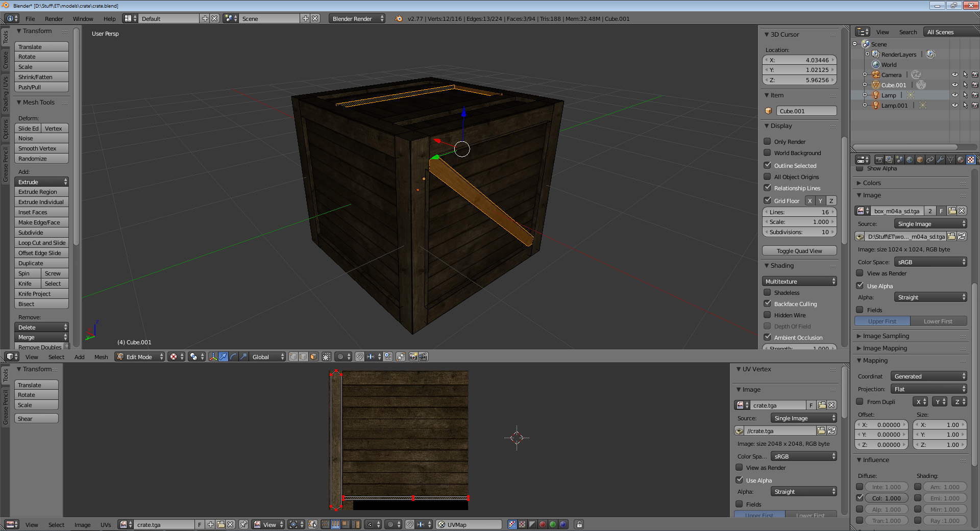980x531 pixels.
Task: Open the Constraints properties tab (chain icon)
Action: (930, 160)
